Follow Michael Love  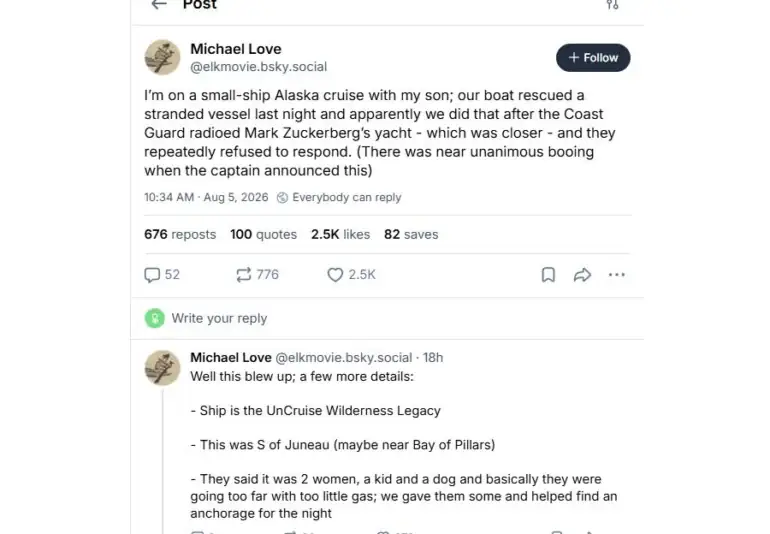coord(593,57)
